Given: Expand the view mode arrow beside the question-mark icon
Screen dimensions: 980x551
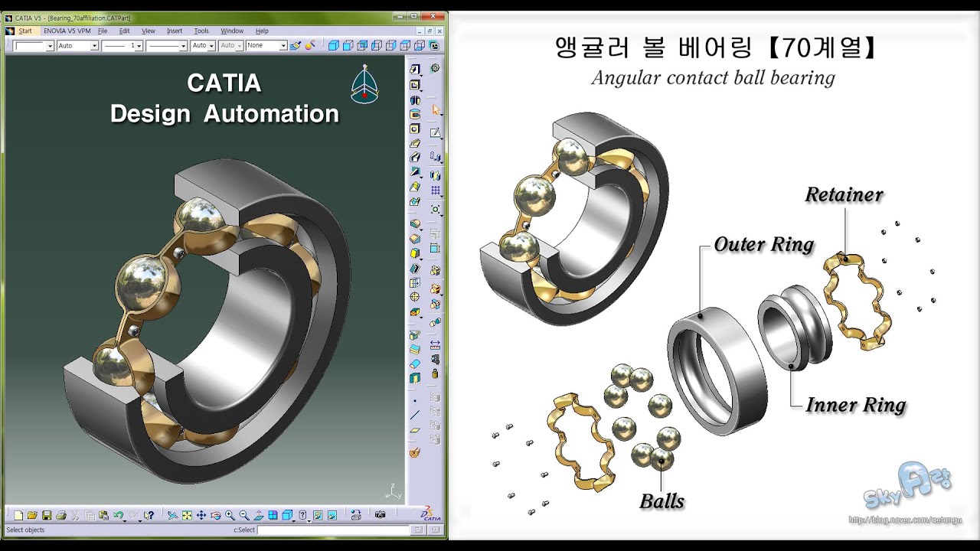Looking at the screenshot, I should click(309, 521).
